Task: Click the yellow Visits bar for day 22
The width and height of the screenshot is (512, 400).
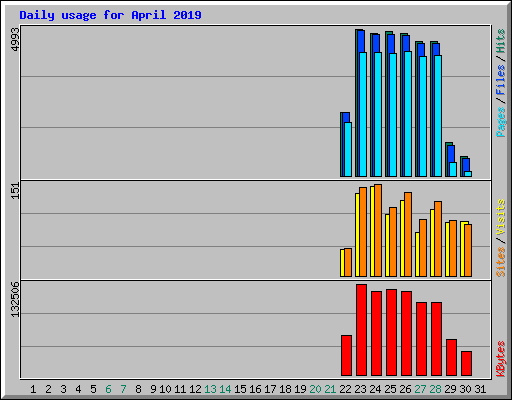Action: tap(342, 263)
